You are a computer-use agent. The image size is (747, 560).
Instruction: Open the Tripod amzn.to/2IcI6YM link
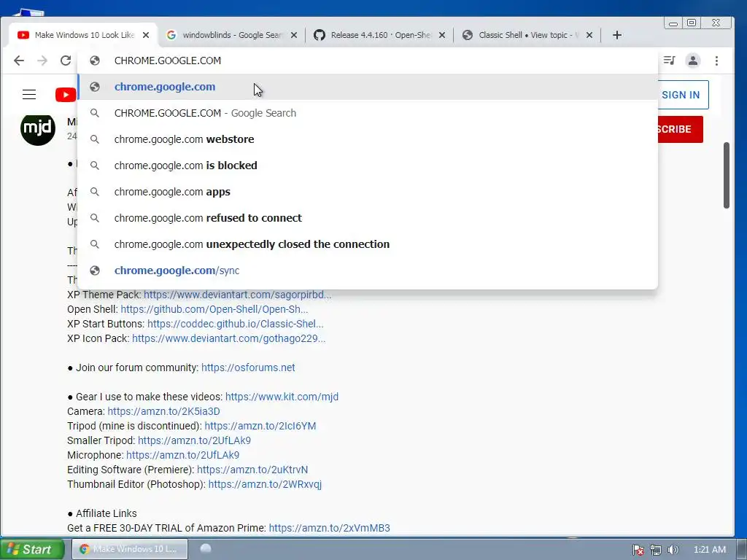click(x=260, y=426)
